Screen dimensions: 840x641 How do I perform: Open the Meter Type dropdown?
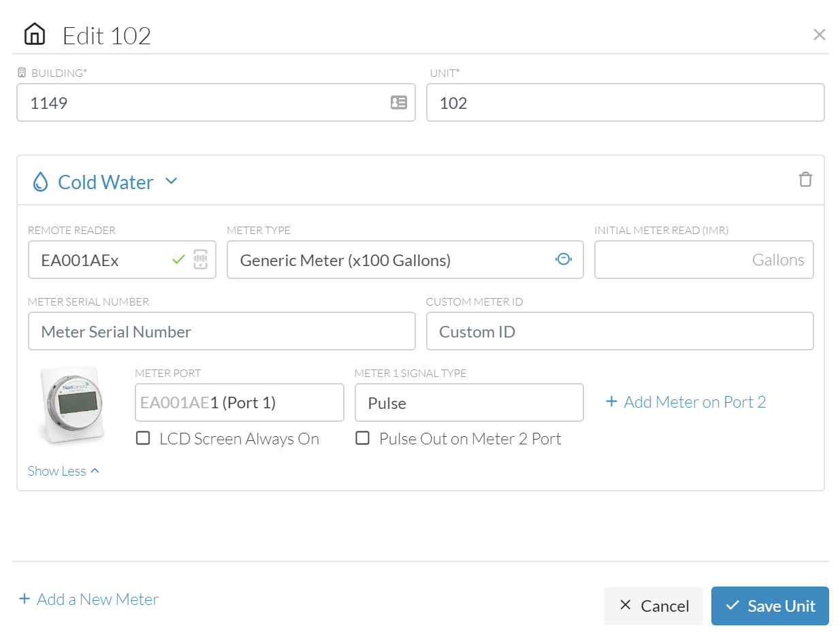[405, 260]
